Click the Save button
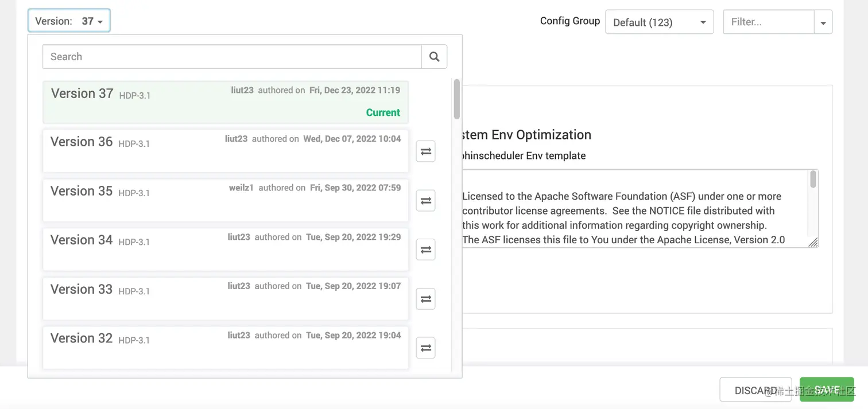This screenshot has height=409, width=868. point(827,389)
